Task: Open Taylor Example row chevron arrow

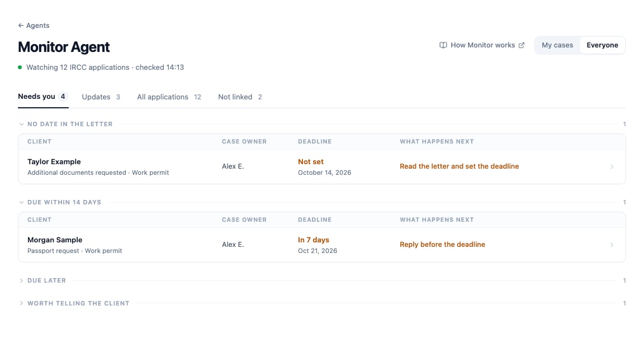Action: point(612,166)
